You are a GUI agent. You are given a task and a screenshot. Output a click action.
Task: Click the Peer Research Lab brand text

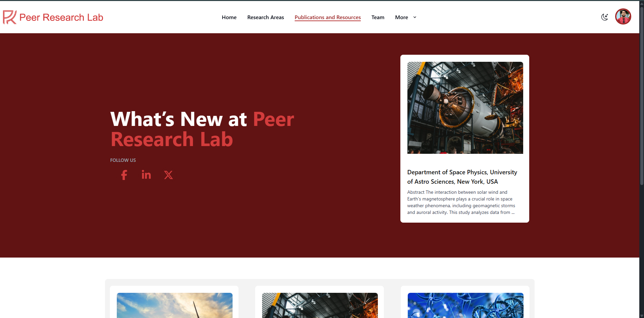[x=61, y=17]
